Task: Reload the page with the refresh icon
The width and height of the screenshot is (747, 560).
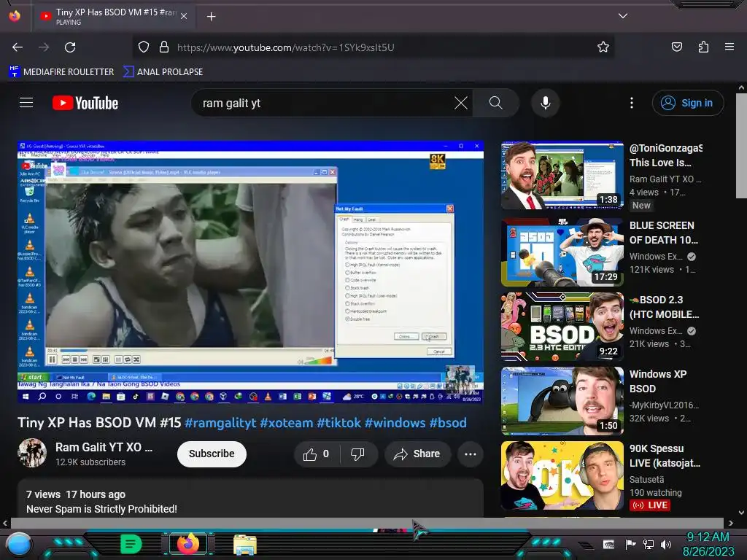Action: coord(70,47)
